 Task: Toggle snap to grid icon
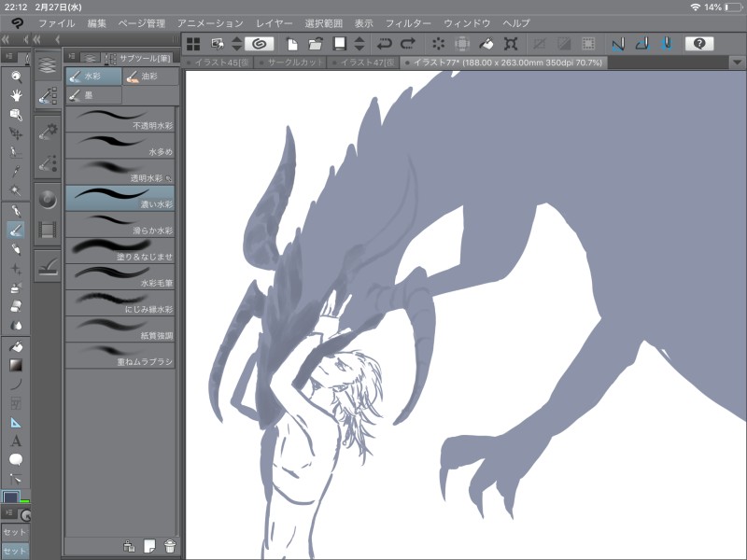666,44
